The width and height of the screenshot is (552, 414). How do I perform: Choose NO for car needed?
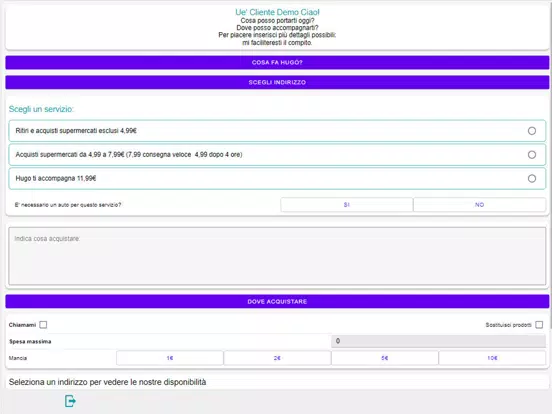(x=479, y=205)
